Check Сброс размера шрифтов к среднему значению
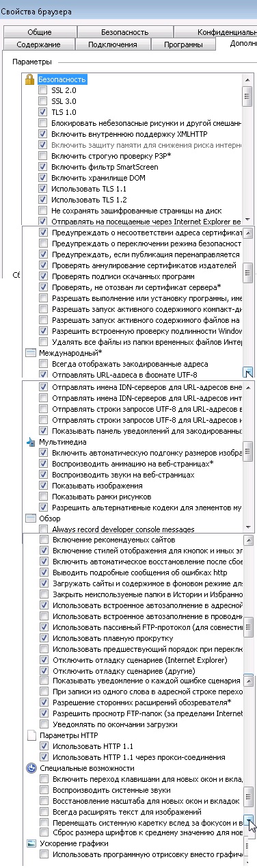This screenshot has width=257, height=868. 44,832
